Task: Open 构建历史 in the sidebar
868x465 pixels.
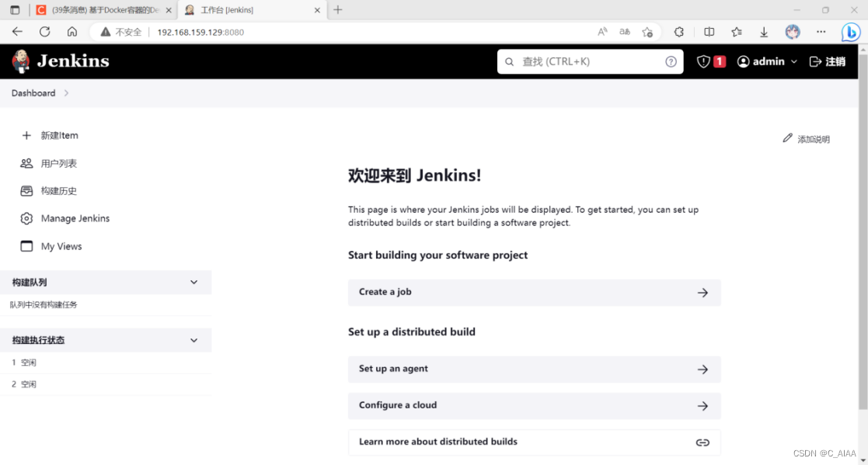Action: pos(59,191)
